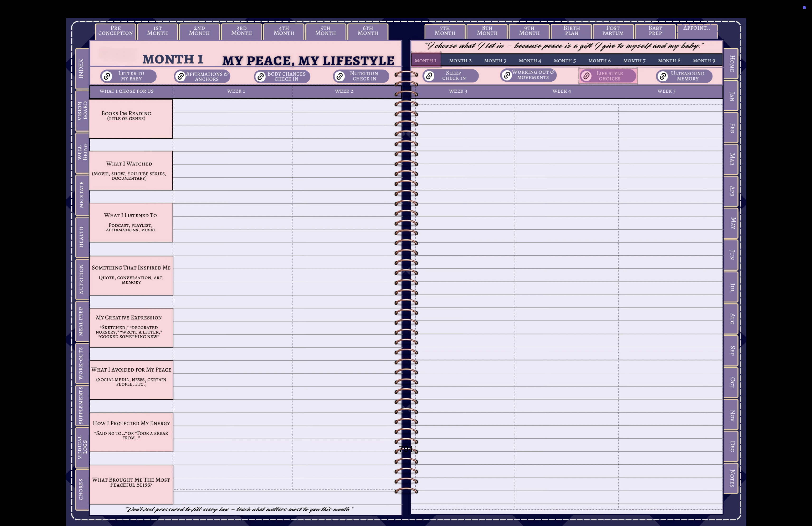Click link icon next to Affirmations & Anchors
Viewport: 812px width, 526px height.
pyautogui.click(x=180, y=76)
